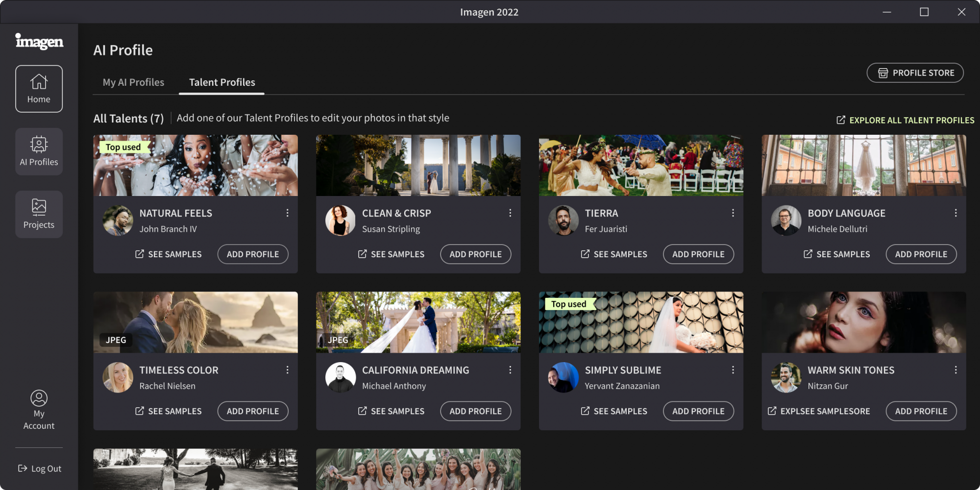Click the imagen logo
Image resolution: width=980 pixels, height=490 pixels.
coord(39,42)
